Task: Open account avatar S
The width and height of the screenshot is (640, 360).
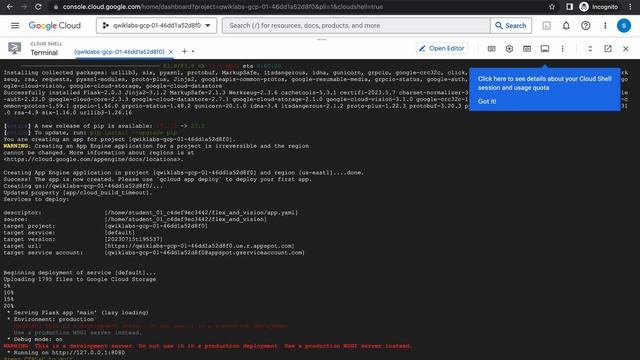Action: tap(624, 26)
